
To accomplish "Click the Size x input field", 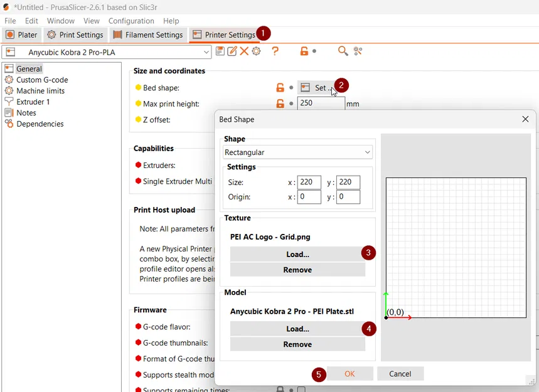I will [309, 182].
